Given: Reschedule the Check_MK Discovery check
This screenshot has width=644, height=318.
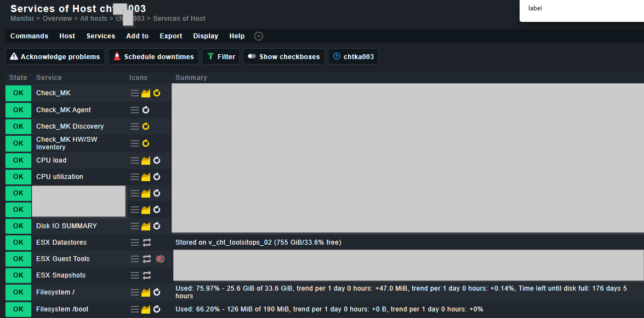Looking at the screenshot, I should pos(146,126).
